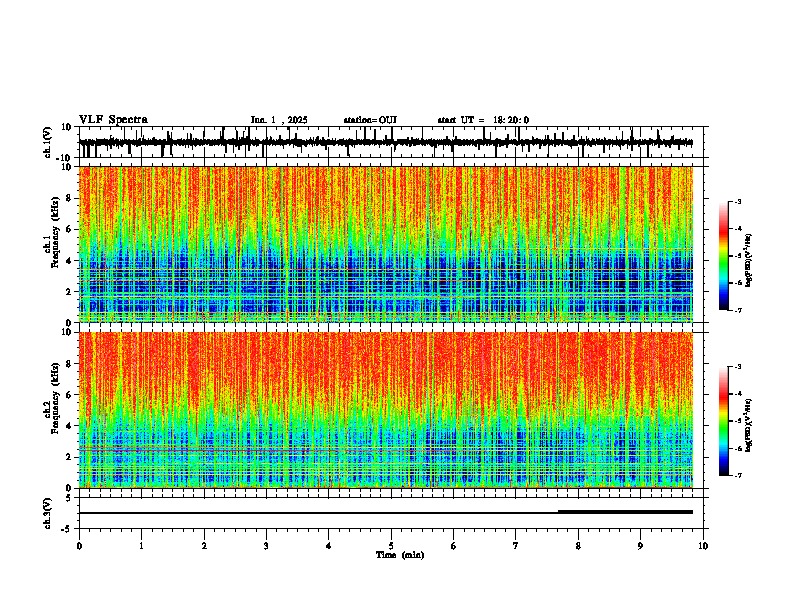The height and width of the screenshot is (612, 792).
Task: Click the "5" tick on ch.3 voltage axis
Action: (x=69, y=498)
